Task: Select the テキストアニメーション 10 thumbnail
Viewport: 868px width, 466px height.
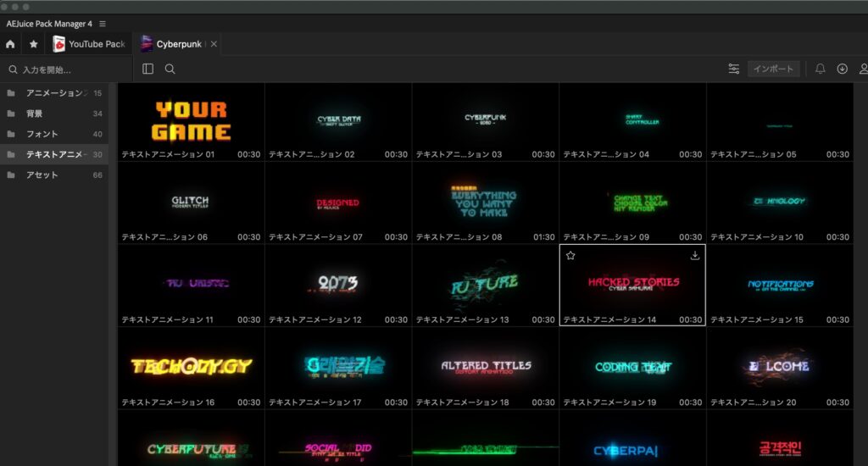Action: click(780, 202)
